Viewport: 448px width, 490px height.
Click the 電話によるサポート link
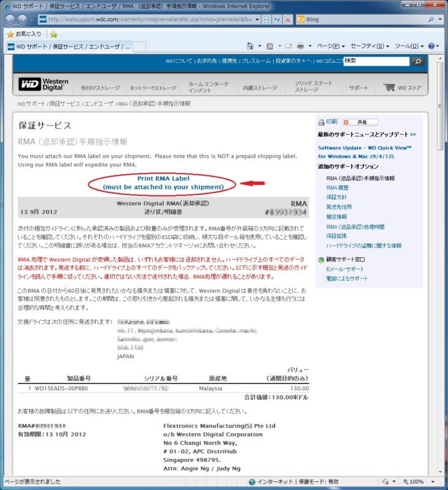[x=347, y=279]
